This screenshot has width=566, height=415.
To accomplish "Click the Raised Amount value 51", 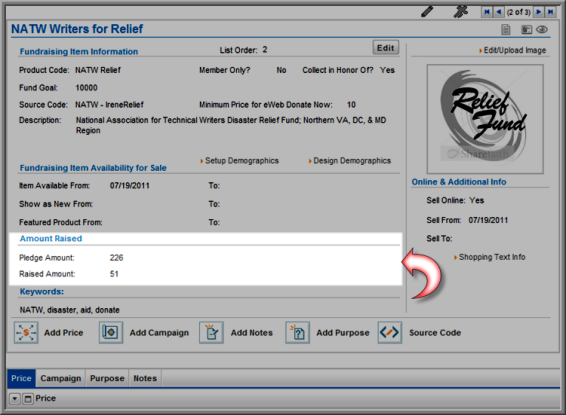I will tap(114, 274).
